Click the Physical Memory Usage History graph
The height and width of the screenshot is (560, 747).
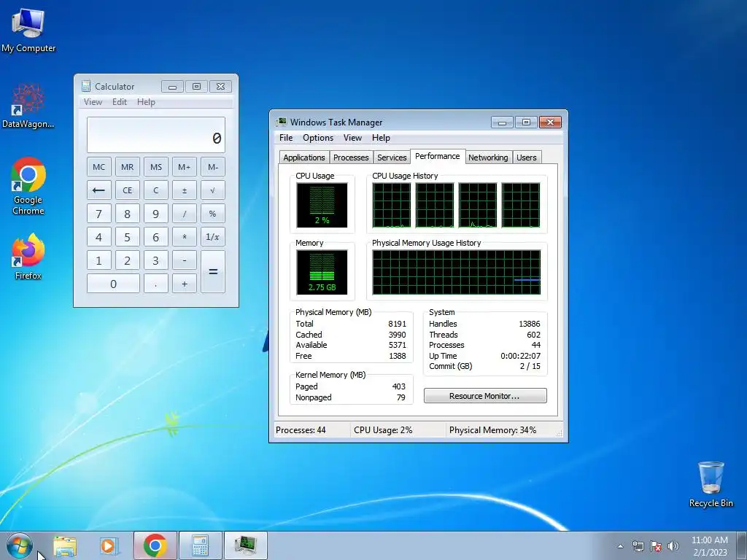457,273
